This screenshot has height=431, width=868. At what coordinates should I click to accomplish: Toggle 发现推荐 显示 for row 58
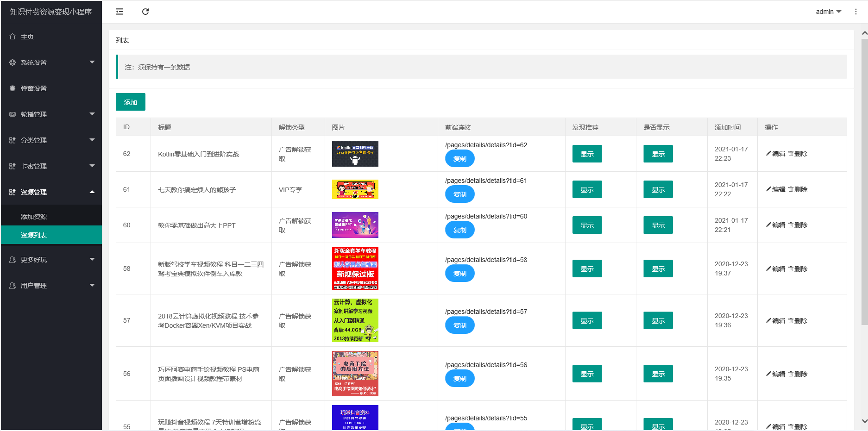click(587, 269)
